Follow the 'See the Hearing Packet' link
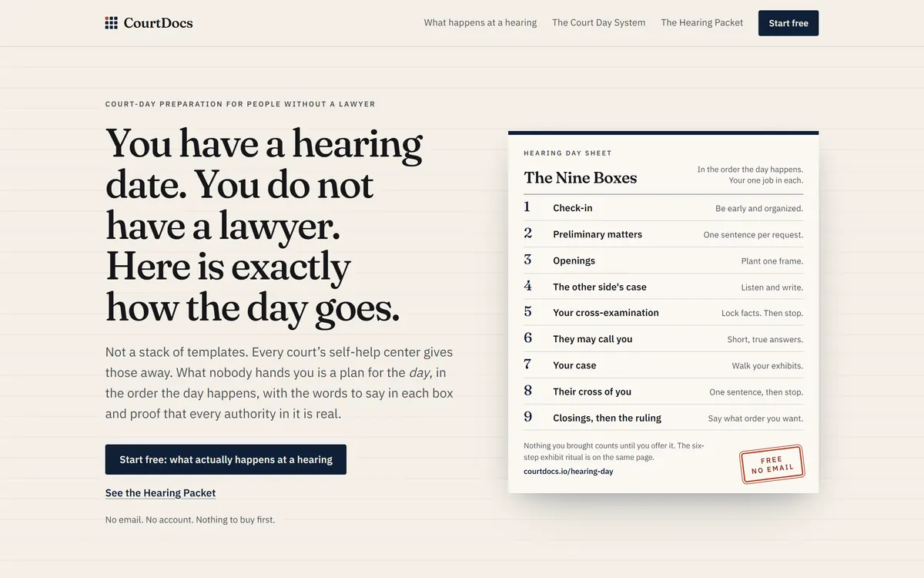 coord(160,493)
